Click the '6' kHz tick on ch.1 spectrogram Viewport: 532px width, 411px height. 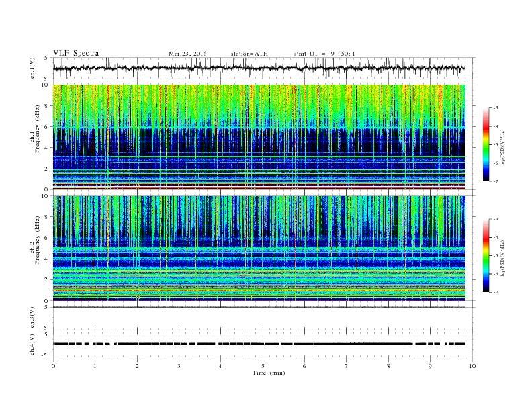[x=47, y=127]
